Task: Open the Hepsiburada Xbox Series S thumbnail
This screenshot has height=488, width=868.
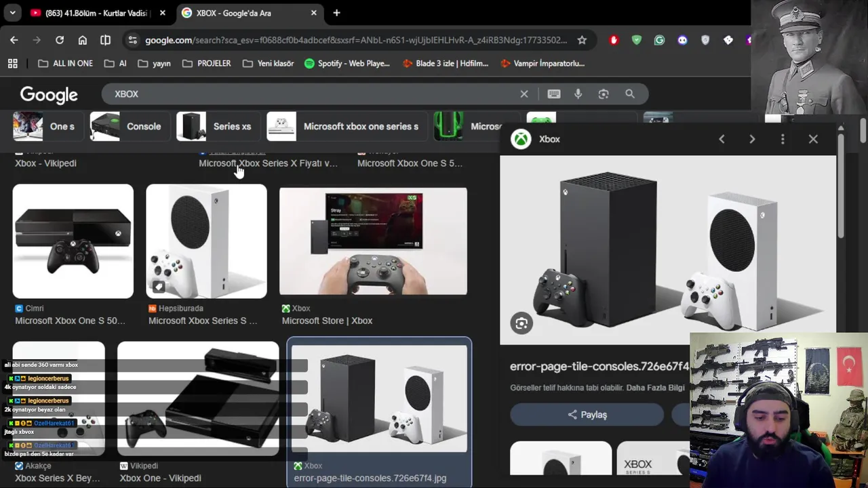Action: point(206,241)
